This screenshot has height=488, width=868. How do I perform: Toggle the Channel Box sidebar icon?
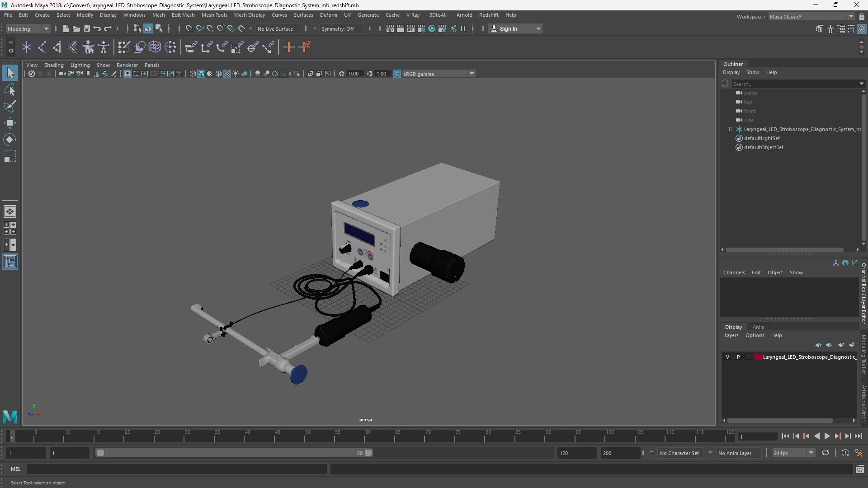tap(862, 29)
